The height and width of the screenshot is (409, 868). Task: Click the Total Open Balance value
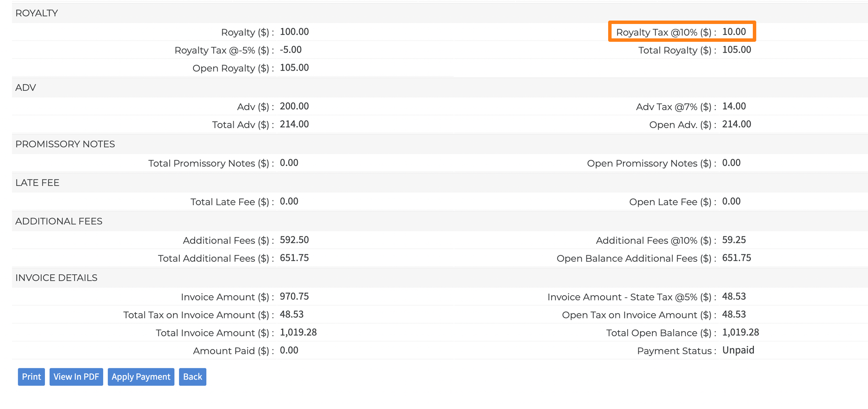(740, 332)
